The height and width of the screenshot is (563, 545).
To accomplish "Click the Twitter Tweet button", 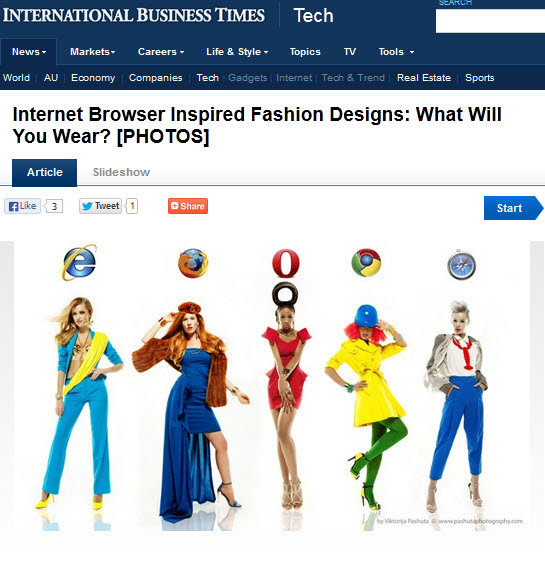I will click(101, 206).
